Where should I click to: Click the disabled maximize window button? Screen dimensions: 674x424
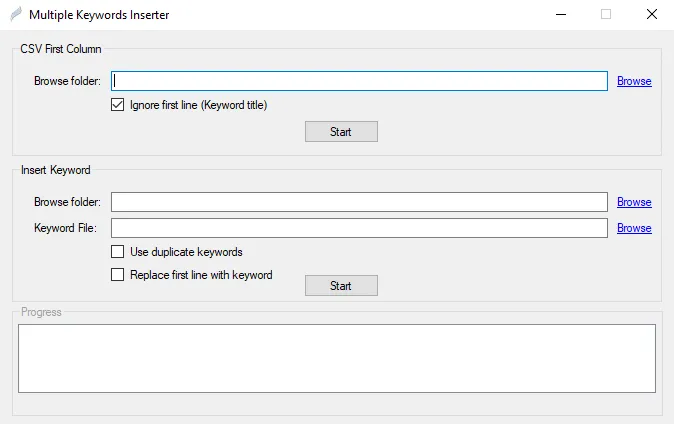point(606,14)
